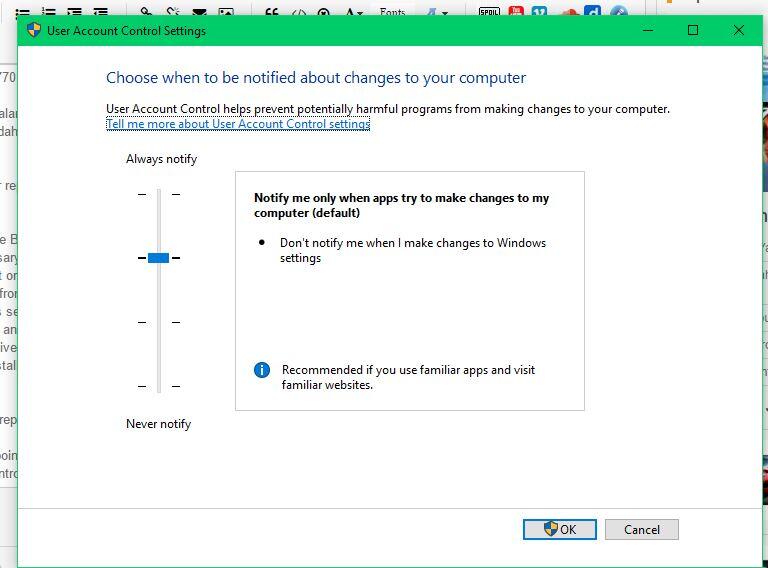Click the red YouTube icon in editor toolbar
768x568 pixels.
click(516, 11)
